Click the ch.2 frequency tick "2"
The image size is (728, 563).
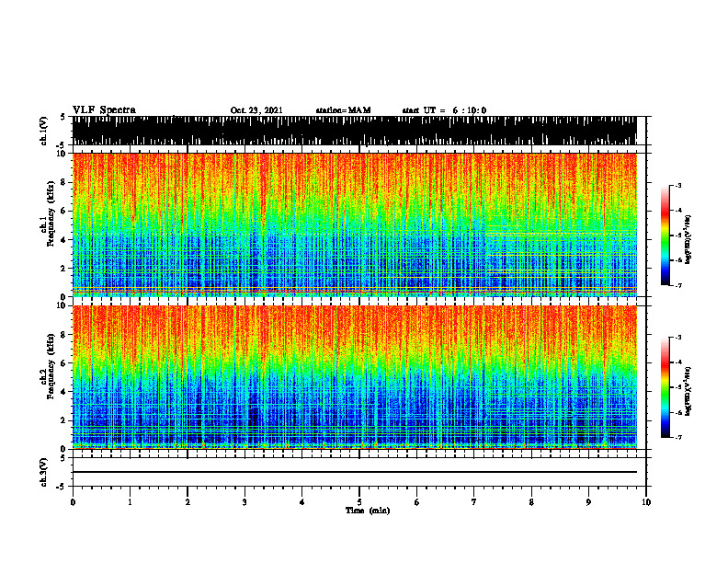coord(63,420)
